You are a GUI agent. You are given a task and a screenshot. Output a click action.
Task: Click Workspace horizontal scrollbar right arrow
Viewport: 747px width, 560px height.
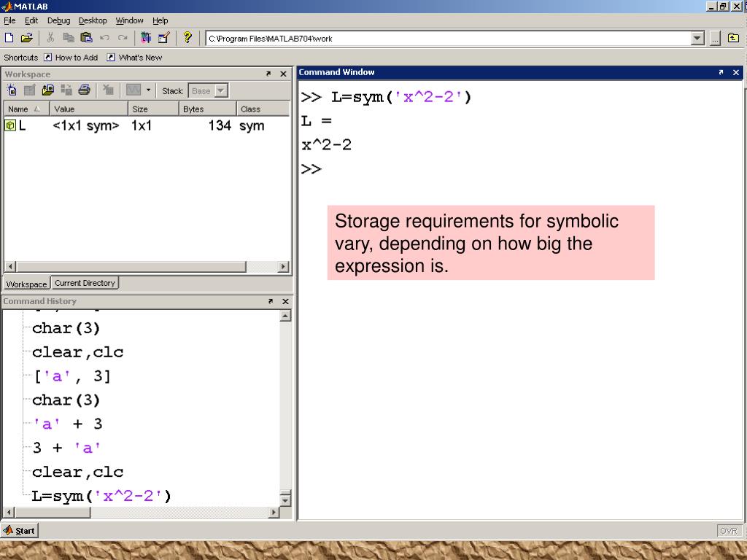point(284,267)
